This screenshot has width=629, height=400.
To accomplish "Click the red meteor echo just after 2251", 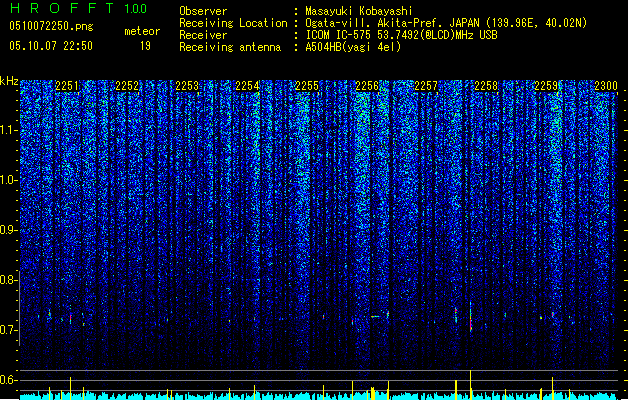I will [71, 319].
